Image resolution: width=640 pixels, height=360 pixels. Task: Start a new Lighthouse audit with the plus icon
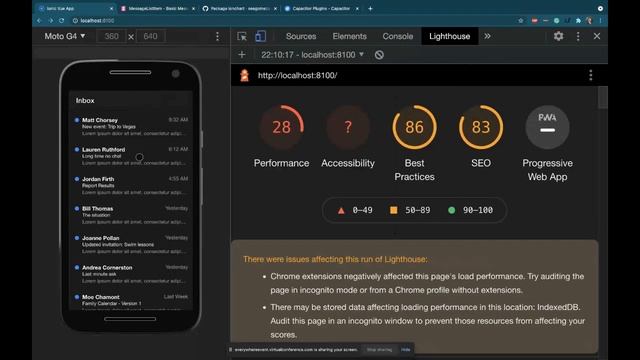click(242, 55)
